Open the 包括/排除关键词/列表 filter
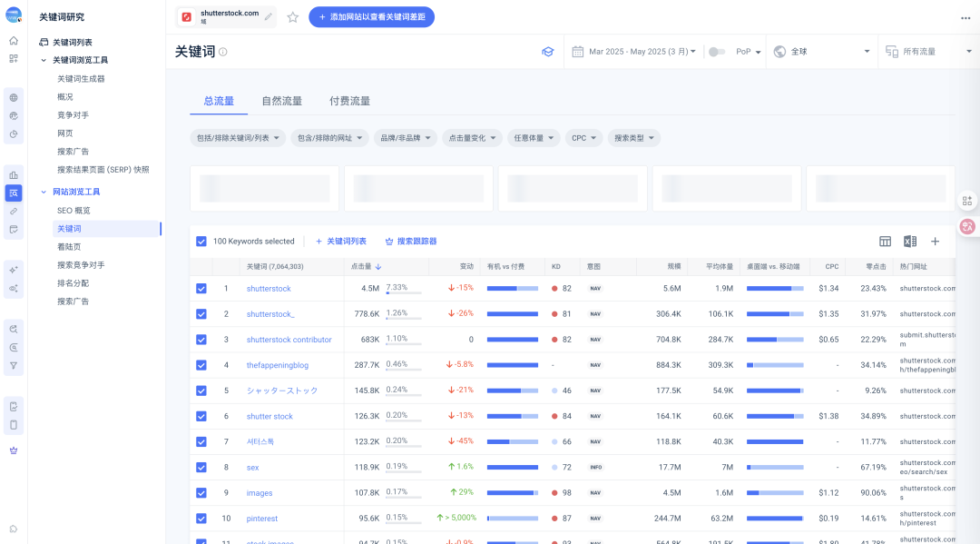This screenshot has height=544, width=980. tap(238, 138)
